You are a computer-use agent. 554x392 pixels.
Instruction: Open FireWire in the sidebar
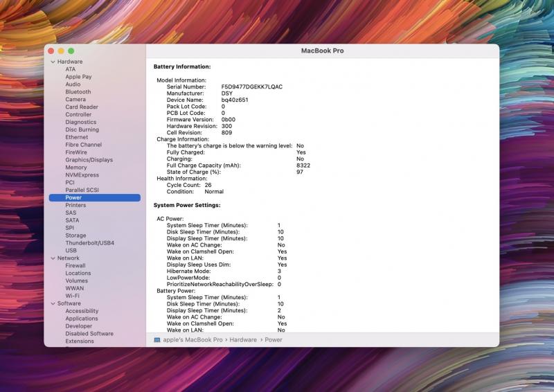point(76,152)
